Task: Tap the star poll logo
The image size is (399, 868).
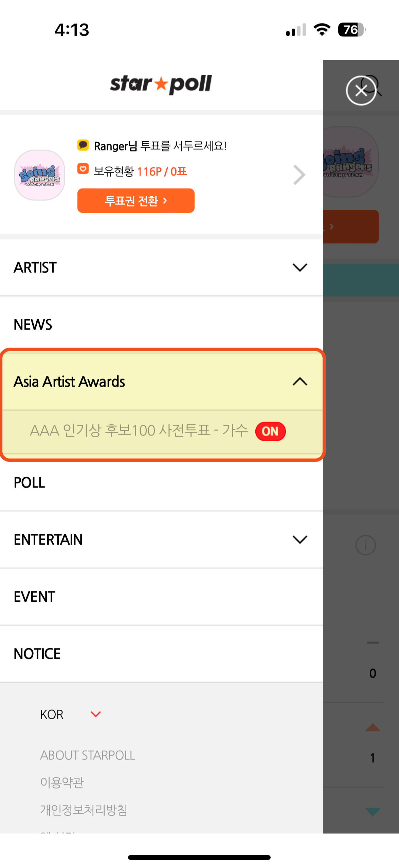Action: [x=161, y=84]
